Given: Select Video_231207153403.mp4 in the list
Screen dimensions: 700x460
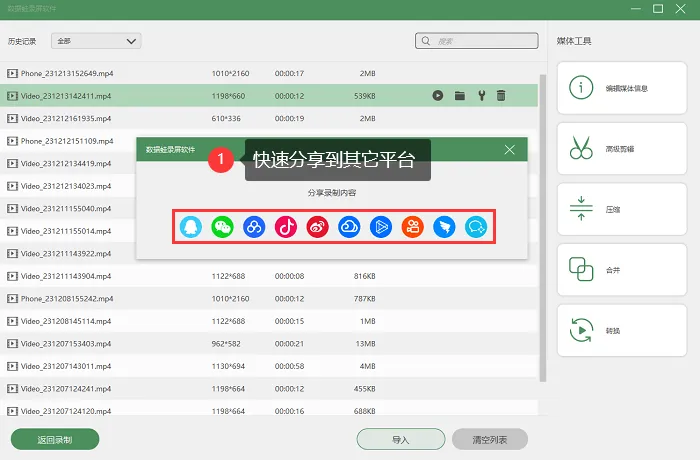Looking at the screenshot, I should 66,343.
